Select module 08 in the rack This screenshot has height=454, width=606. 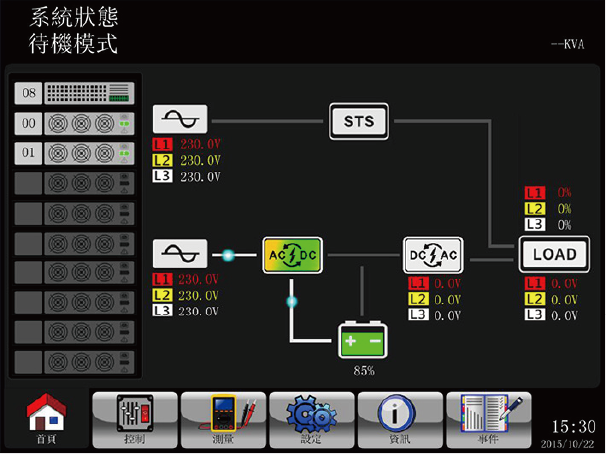74,94
